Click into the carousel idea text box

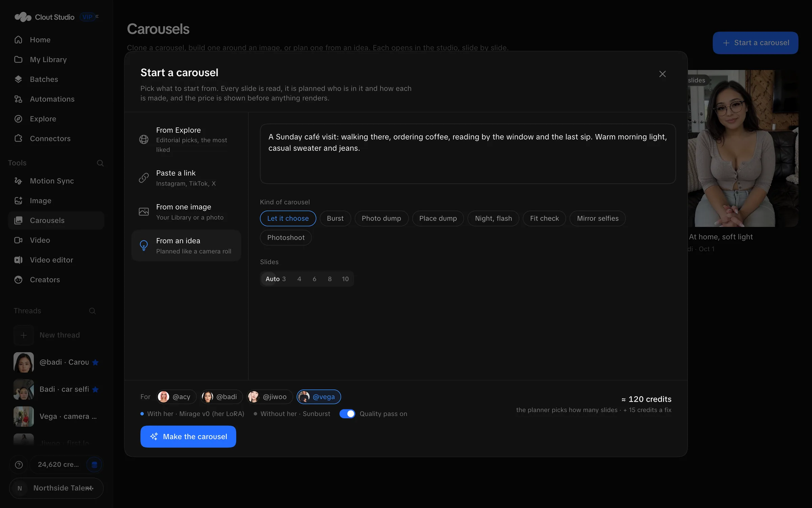pyautogui.click(x=468, y=154)
